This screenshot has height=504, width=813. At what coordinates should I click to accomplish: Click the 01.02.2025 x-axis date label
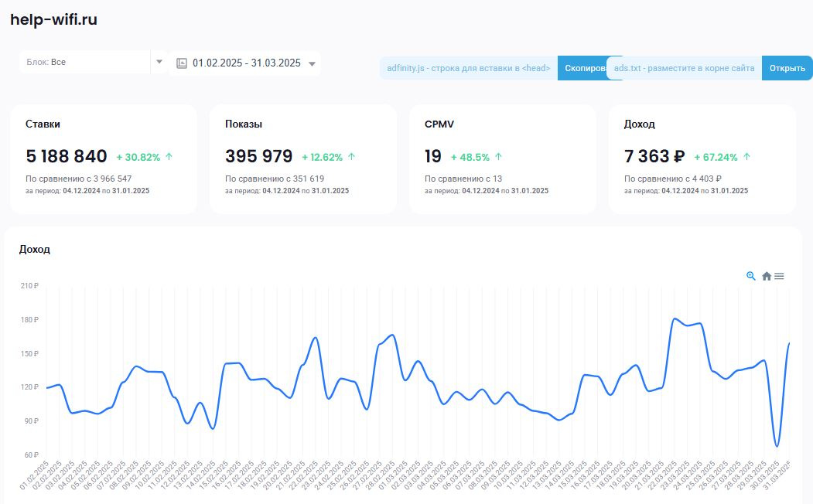(34, 475)
